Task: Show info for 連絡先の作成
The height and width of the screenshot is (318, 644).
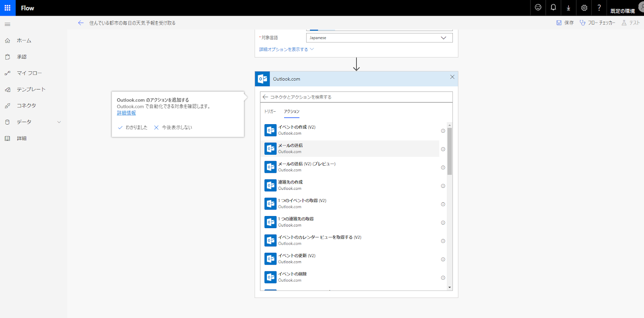Action: click(x=443, y=186)
